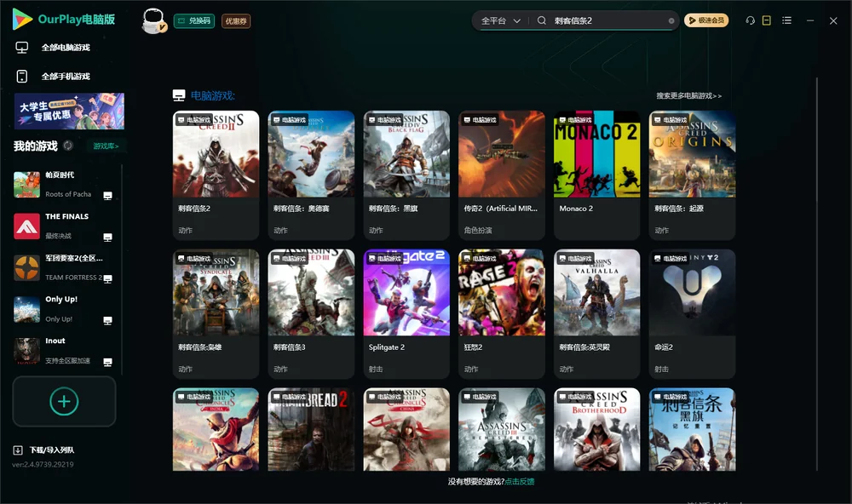The width and height of the screenshot is (852, 504).
Task: Open the 全部电脑游戏 section
Action: 53,48
